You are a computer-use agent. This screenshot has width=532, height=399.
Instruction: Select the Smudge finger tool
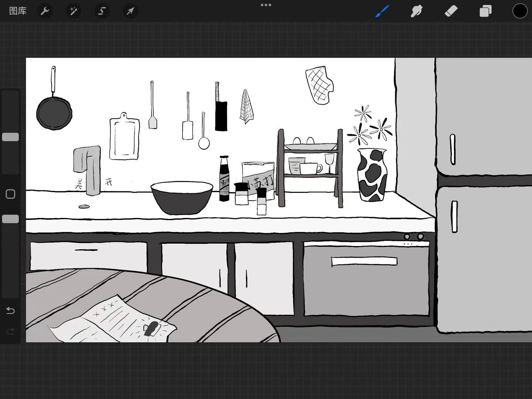tap(416, 11)
